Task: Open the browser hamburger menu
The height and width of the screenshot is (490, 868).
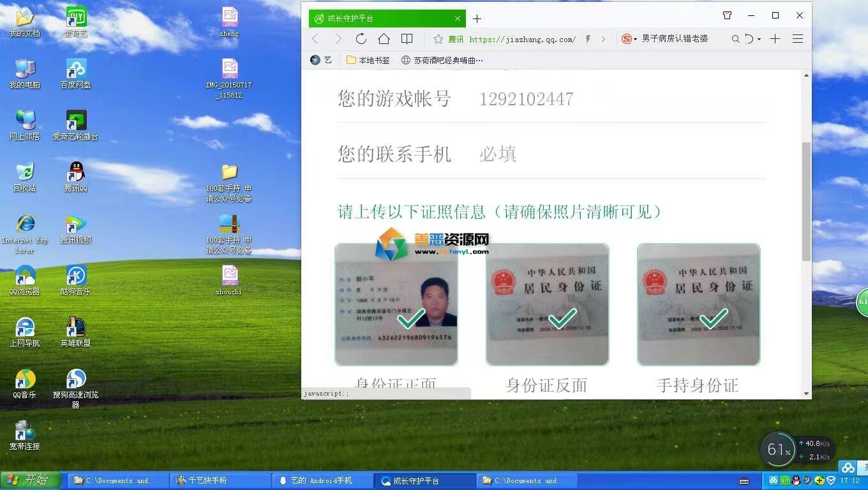Action: pyautogui.click(x=797, y=39)
